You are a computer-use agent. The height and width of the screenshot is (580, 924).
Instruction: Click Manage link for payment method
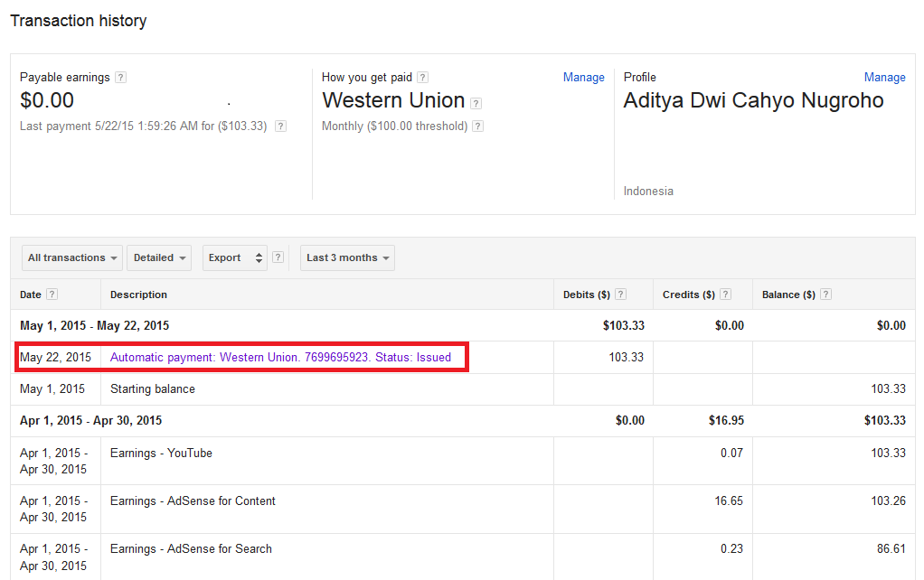coord(583,78)
